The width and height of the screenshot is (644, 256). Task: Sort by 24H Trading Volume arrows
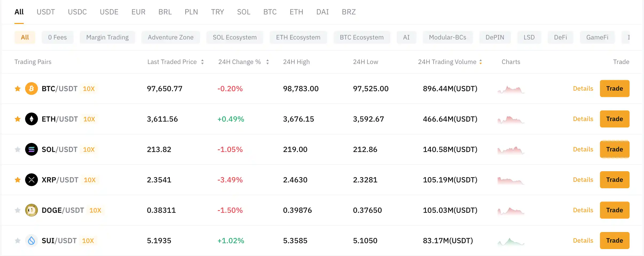pos(481,62)
